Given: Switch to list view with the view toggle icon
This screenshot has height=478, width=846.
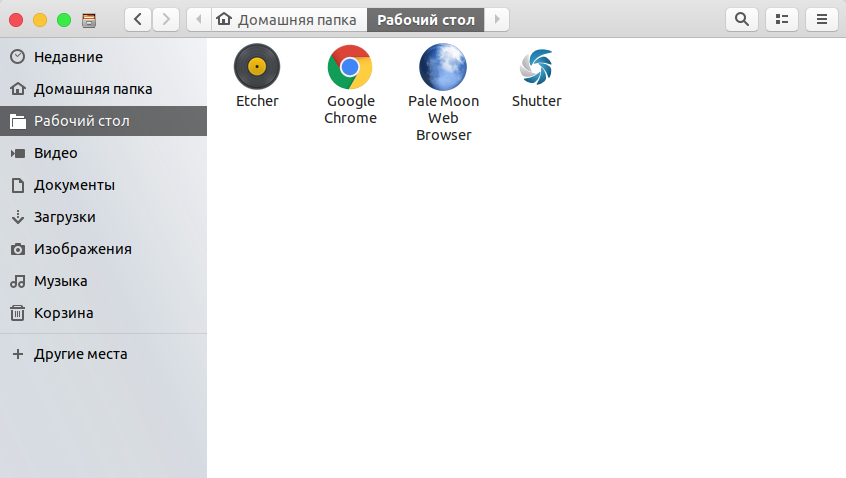Looking at the screenshot, I should coord(782,19).
